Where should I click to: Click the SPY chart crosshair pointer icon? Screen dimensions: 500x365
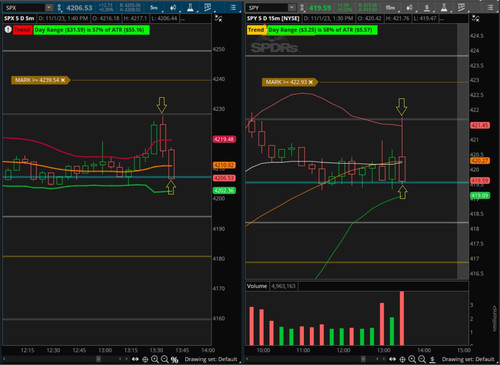click(402, 359)
